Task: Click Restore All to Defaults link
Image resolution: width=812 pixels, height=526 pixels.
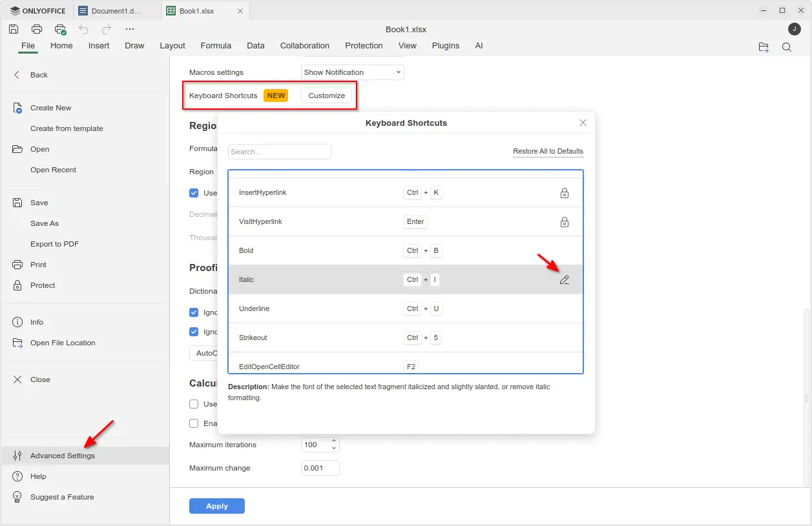Action: [548, 152]
